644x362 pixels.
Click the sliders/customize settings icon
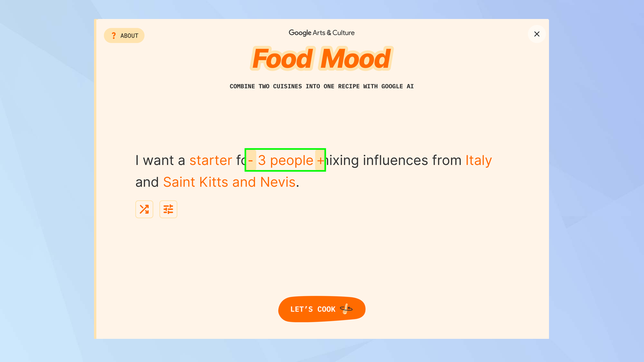pos(168,209)
